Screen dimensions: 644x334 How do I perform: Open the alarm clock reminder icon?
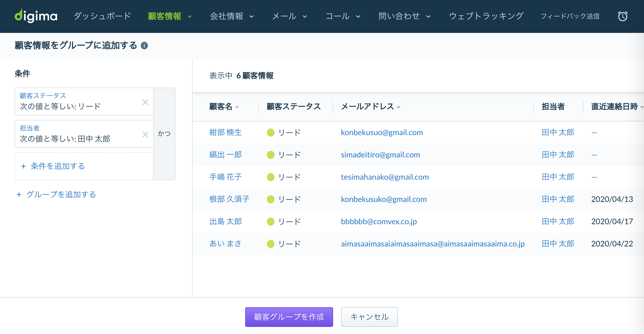click(623, 16)
